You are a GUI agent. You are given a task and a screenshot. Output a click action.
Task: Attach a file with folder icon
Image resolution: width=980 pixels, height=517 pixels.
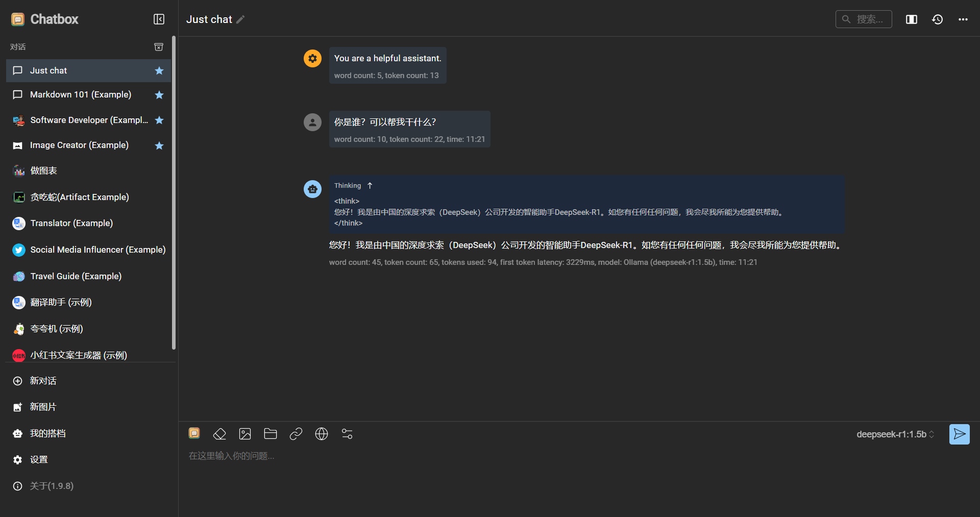271,434
